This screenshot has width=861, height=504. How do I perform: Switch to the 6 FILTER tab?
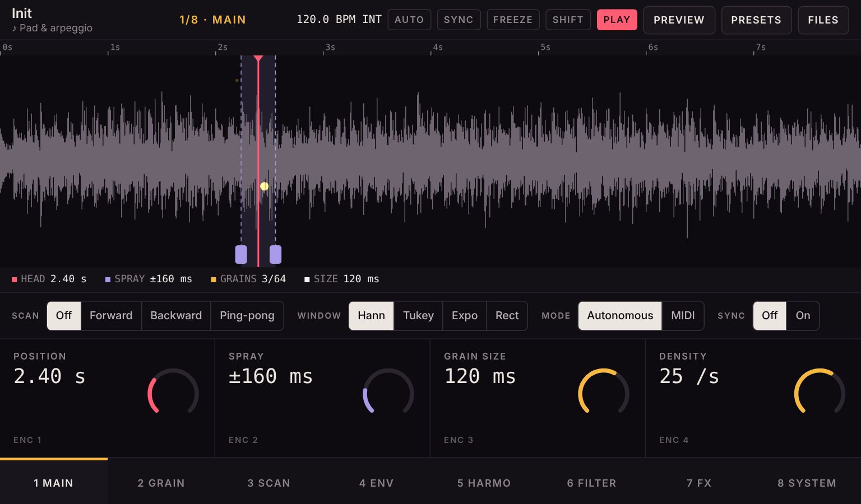(592, 482)
